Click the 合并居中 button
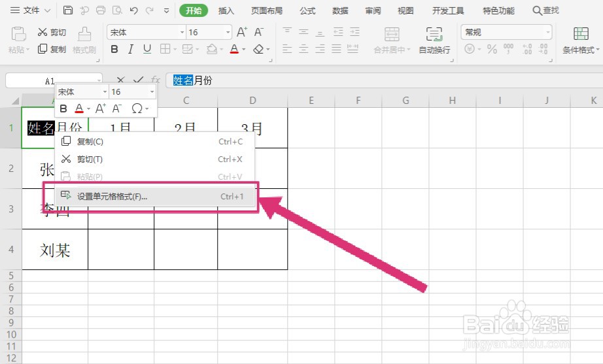Screen dimensions: 603x364 coord(392,40)
